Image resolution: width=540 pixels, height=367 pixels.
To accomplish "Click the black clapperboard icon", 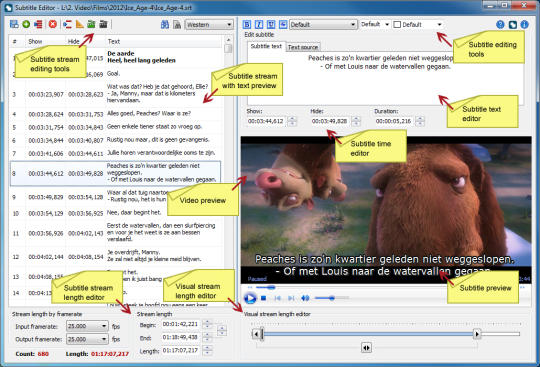I will tap(103, 24).
